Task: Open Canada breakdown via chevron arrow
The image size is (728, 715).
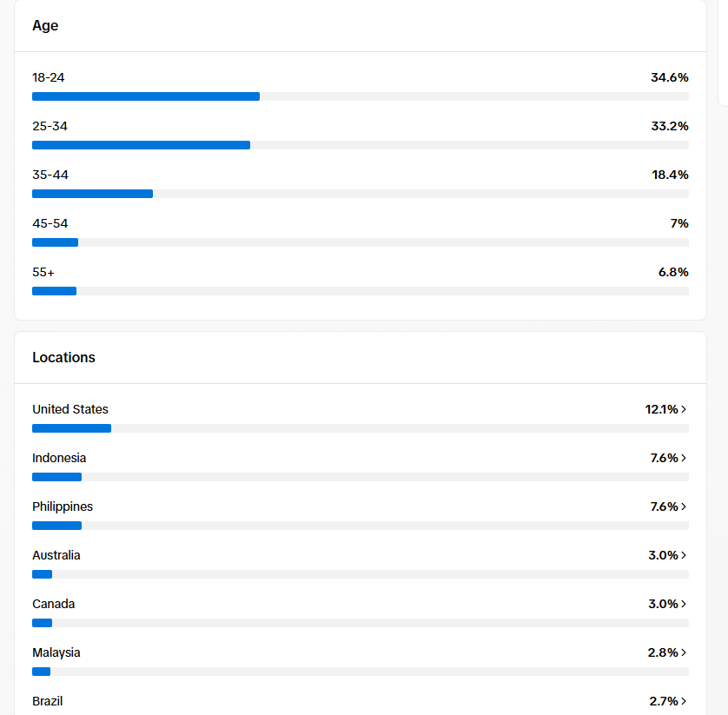Action: pyautogui.click(x=684, y=604)
